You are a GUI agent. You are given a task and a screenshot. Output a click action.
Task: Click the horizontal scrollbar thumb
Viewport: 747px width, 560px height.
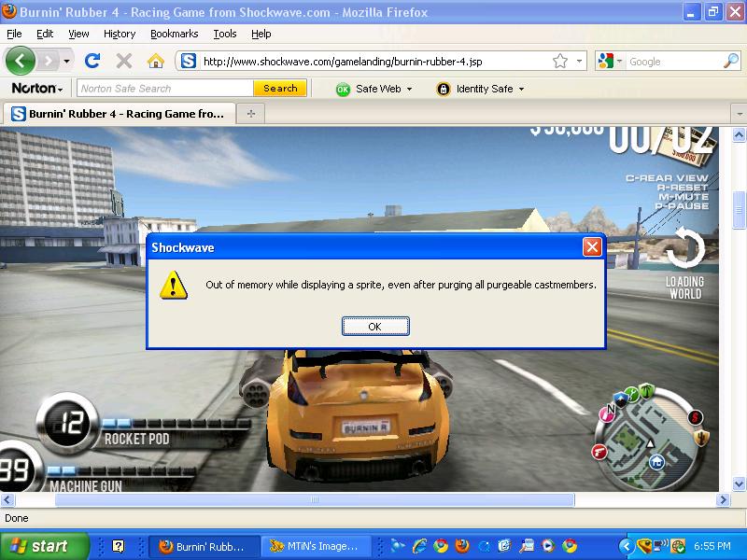(315, 499)
